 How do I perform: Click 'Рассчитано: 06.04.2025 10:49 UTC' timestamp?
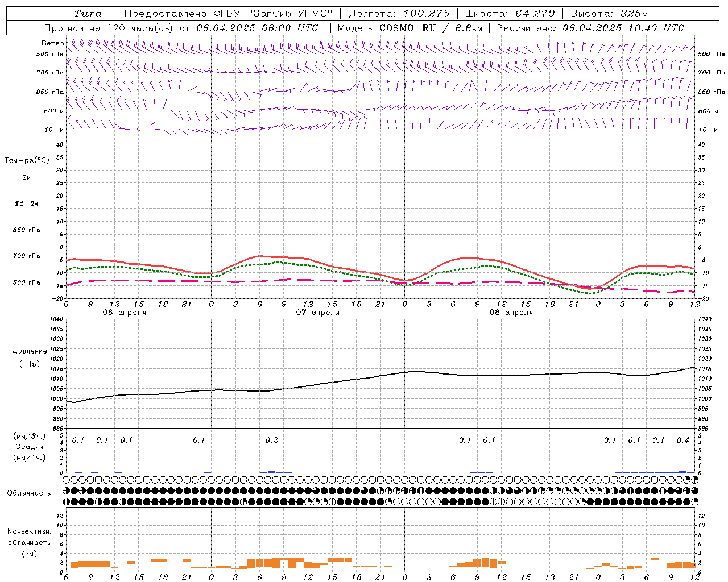pyautogui.click(x=590, y=28)
